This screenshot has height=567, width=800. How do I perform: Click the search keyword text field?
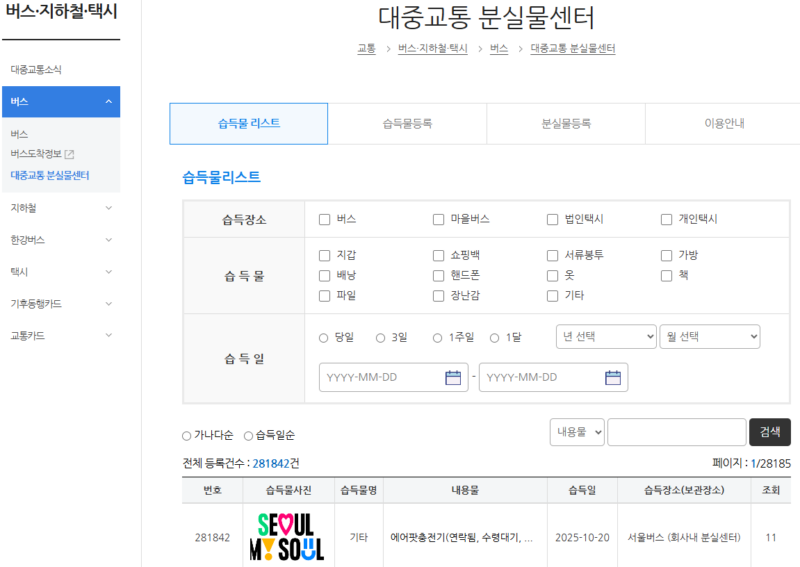[676, 432]
